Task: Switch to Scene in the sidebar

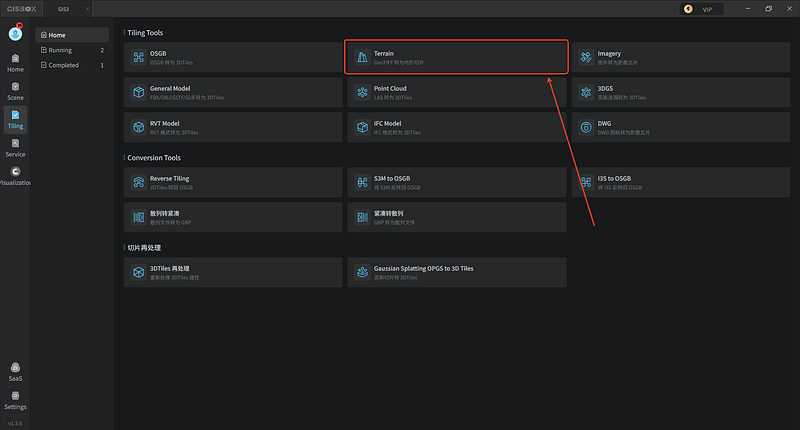Action: tap(15, 91)
